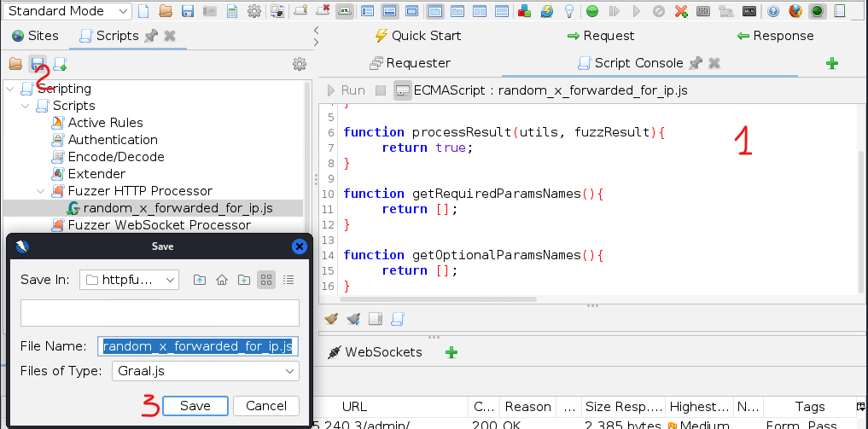The image size is (868, 429).
Task: Switch to Details view in Save dialog
Action: (x=288, y=279)
